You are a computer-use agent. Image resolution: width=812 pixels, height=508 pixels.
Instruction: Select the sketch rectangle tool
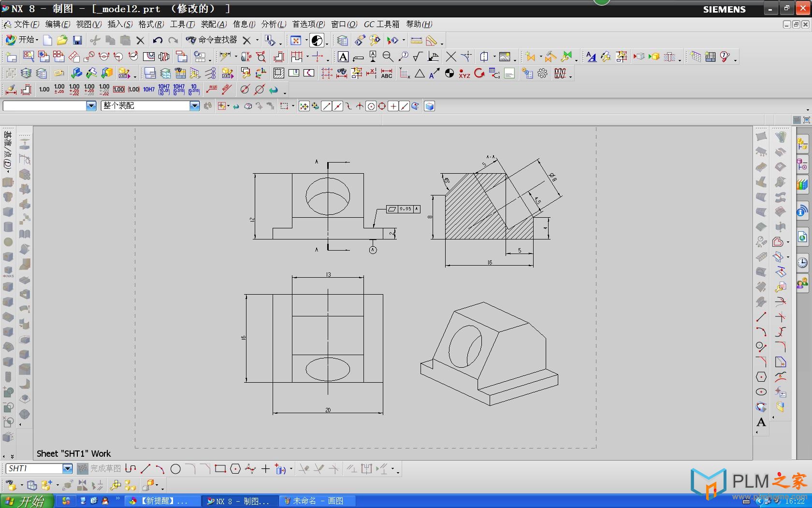pyautogui.click(x=220, y=469)
